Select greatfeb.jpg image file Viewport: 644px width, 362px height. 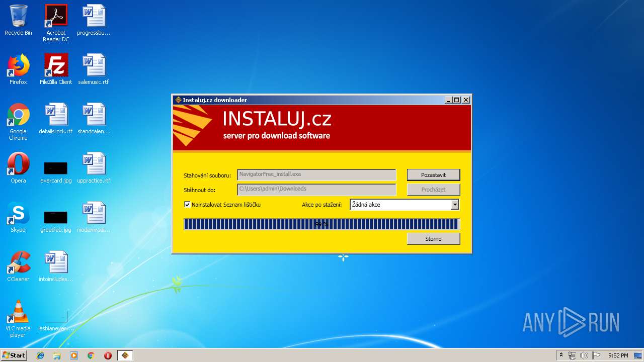(x=56, y=221)
